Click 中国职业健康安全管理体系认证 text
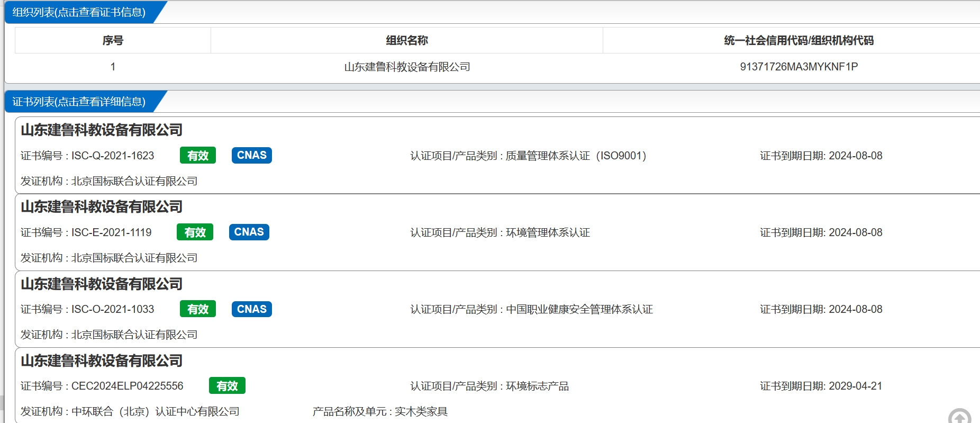This screenshot has width=980, height=423. point(579,309)
